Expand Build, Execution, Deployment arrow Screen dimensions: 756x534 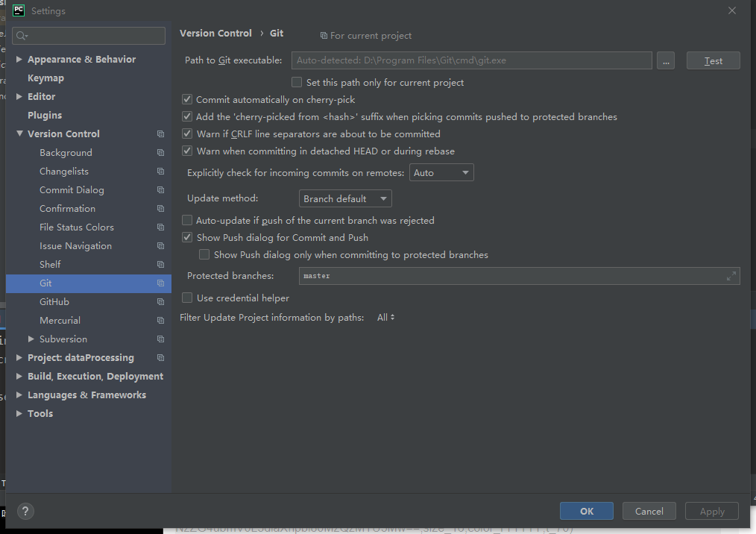(x=19, y=376)
